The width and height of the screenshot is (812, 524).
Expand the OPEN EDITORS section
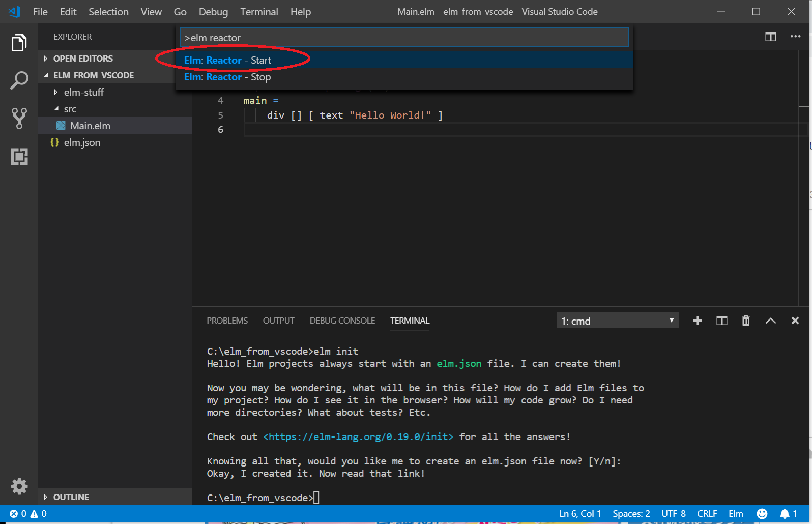(83, 59)
